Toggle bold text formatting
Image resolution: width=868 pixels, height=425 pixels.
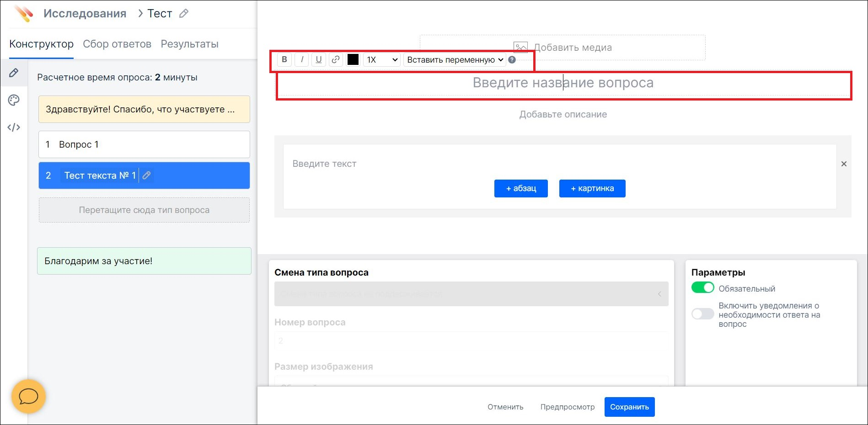click(x=284, y=59)
